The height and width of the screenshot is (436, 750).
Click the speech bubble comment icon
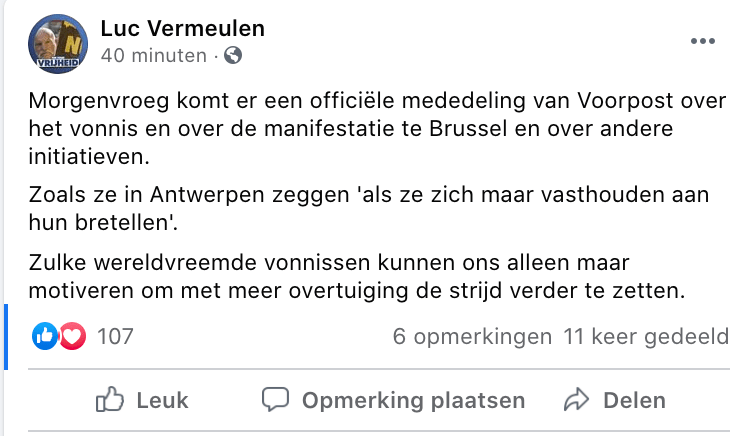coord(275,401)
